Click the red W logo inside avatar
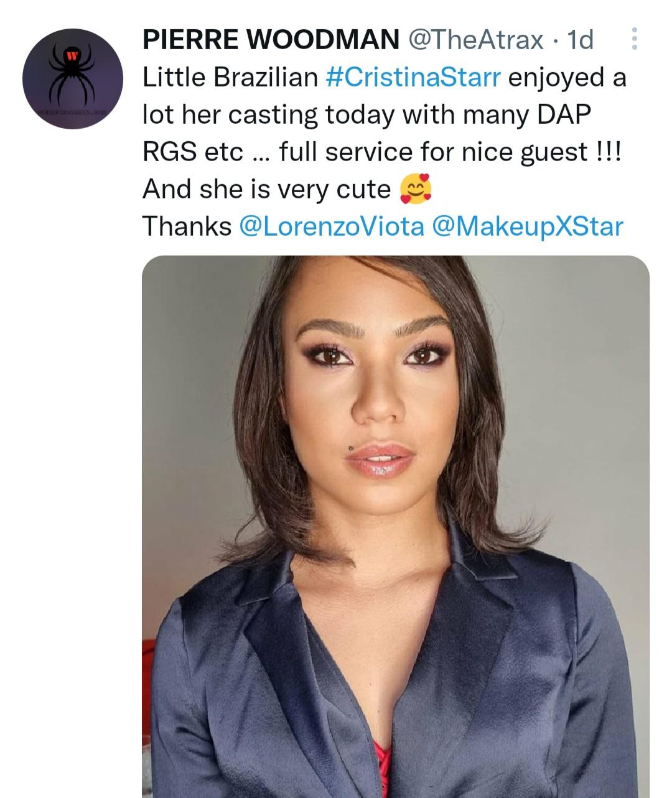Screen dimensions: 672x798 (x=72, y=56)
